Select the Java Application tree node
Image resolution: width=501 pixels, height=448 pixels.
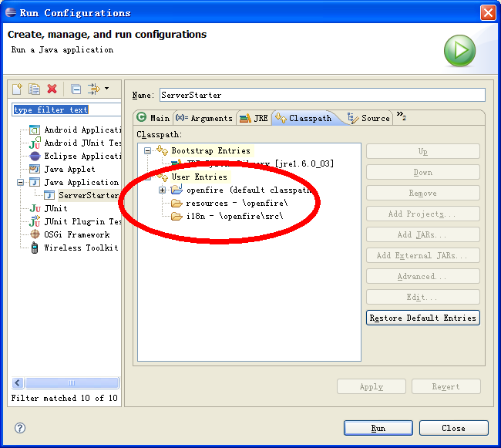click(x=81, y=182)
